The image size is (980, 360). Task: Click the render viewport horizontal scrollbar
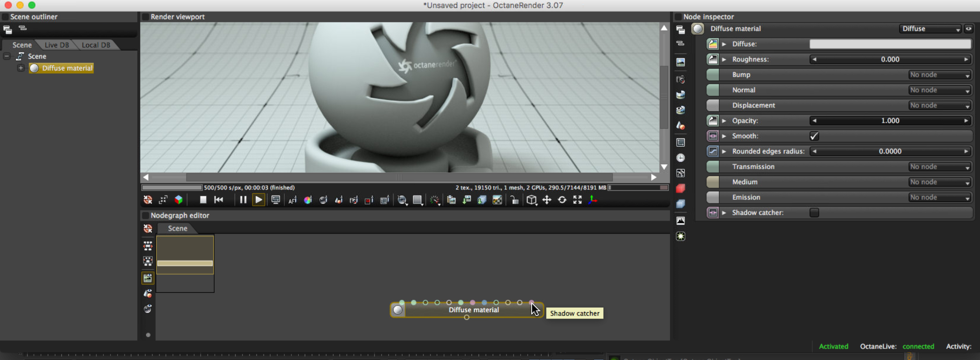(399, 177)
